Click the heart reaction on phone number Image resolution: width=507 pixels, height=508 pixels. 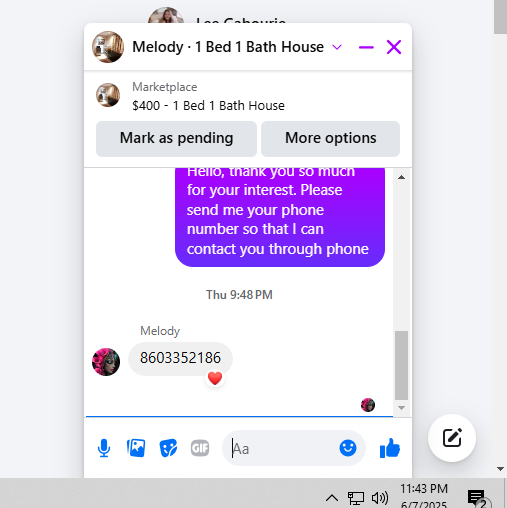pos(215,378)
